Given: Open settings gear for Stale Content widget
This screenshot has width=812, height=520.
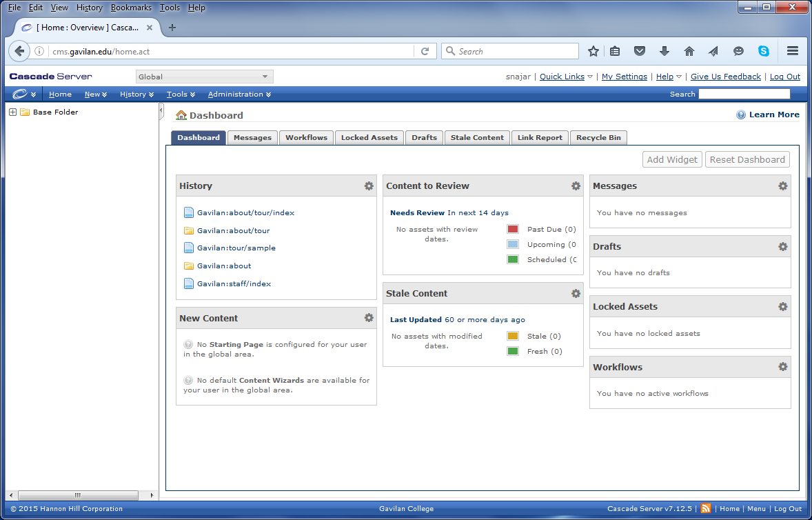Looking at the screenshot, I should [x=576, y=294].
